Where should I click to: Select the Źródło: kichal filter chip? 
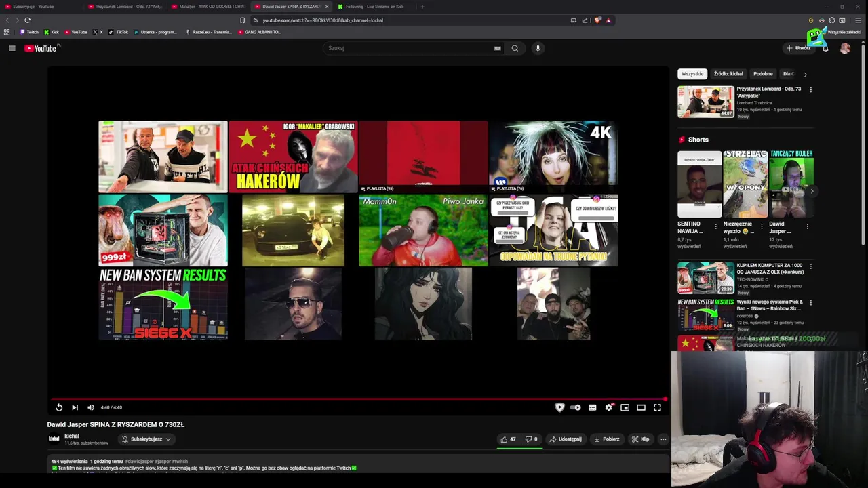728,74
